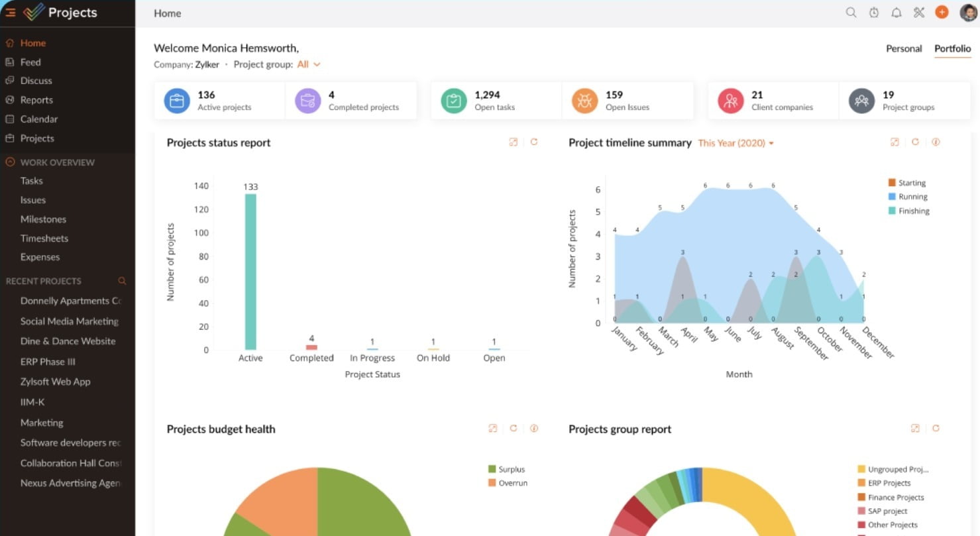Search recent projects with magnifier icon
The width and height of the screenshot is (980, 536).
pos(122,281)
